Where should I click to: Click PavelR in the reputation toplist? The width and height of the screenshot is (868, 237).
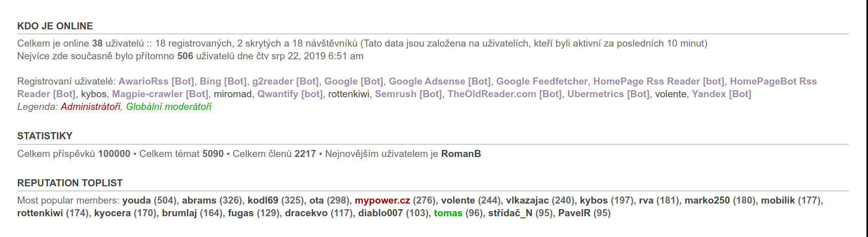[x=574, y=213]
